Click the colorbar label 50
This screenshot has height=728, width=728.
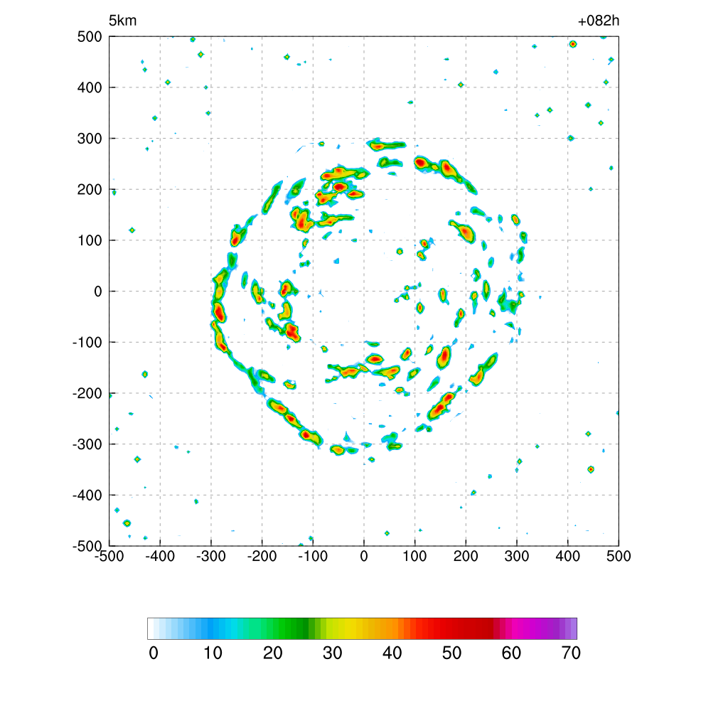pos(451,653)
